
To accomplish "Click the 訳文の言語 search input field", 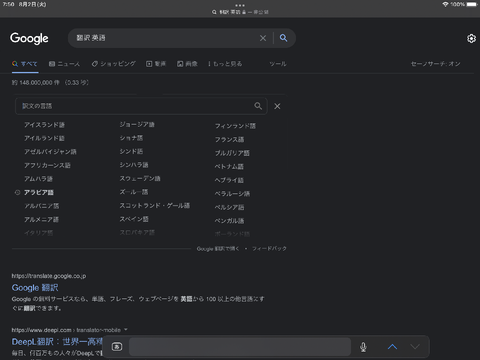I will click(141, 106).
